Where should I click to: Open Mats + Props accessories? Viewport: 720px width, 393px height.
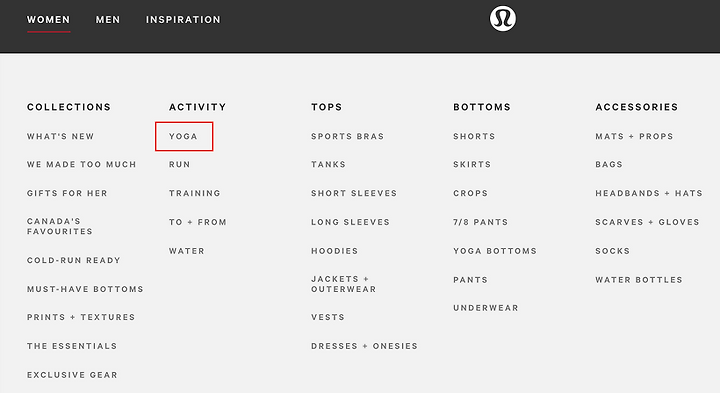pos(634,136)
